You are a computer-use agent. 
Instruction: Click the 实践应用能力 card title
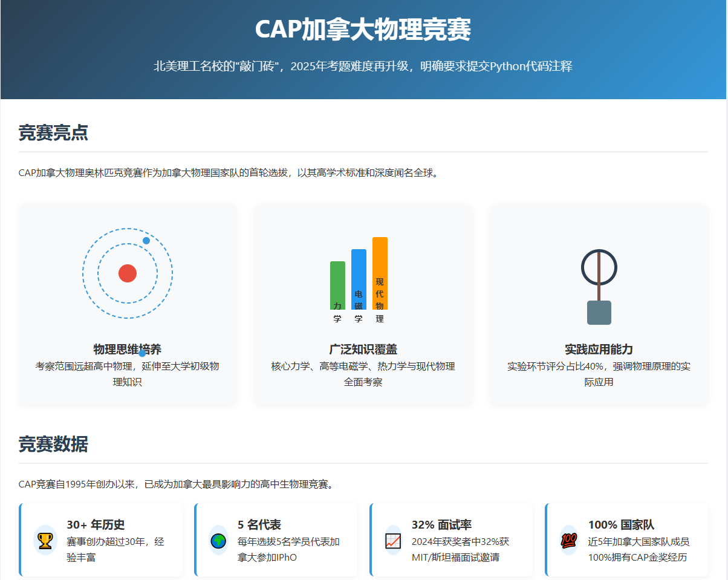[x=599, y=349]
